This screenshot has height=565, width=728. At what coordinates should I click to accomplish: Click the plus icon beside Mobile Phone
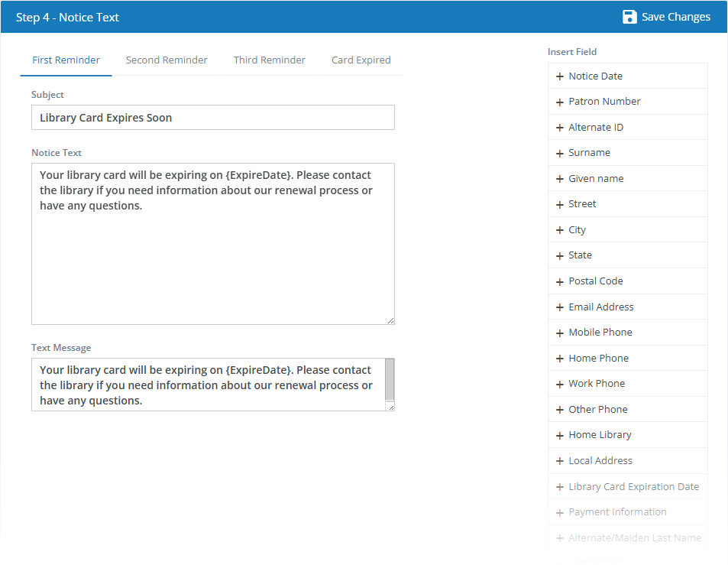coord(559,333)
